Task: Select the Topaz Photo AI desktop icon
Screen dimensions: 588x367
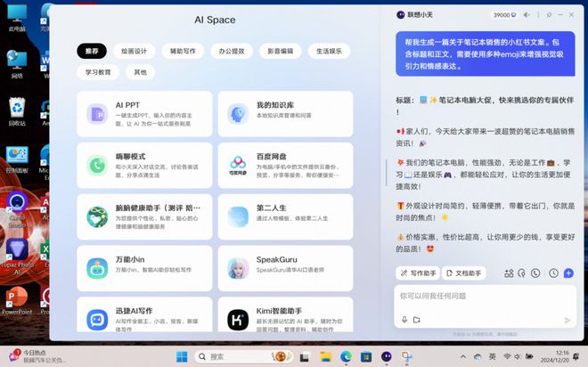Action: click(x=17, y=257)
